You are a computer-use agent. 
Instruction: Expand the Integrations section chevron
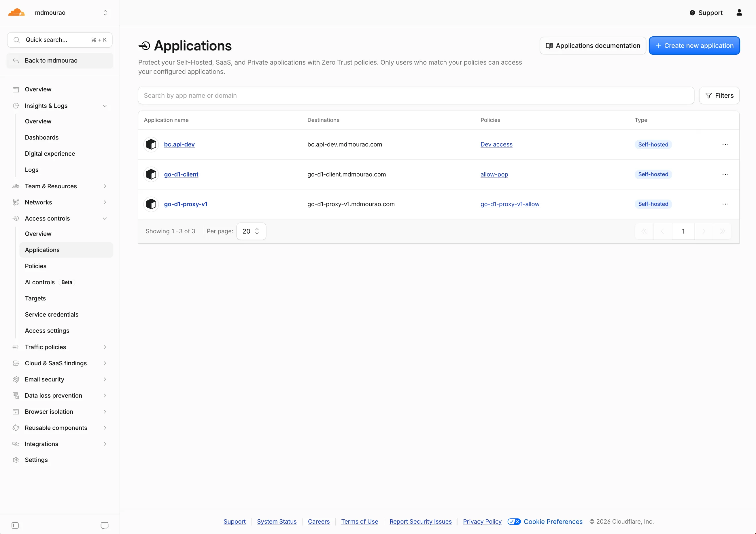pos(105,444)
